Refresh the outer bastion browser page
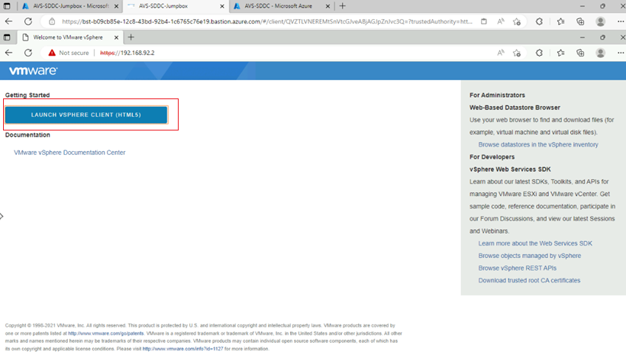 pyautogui.click(x=28, y=21)
